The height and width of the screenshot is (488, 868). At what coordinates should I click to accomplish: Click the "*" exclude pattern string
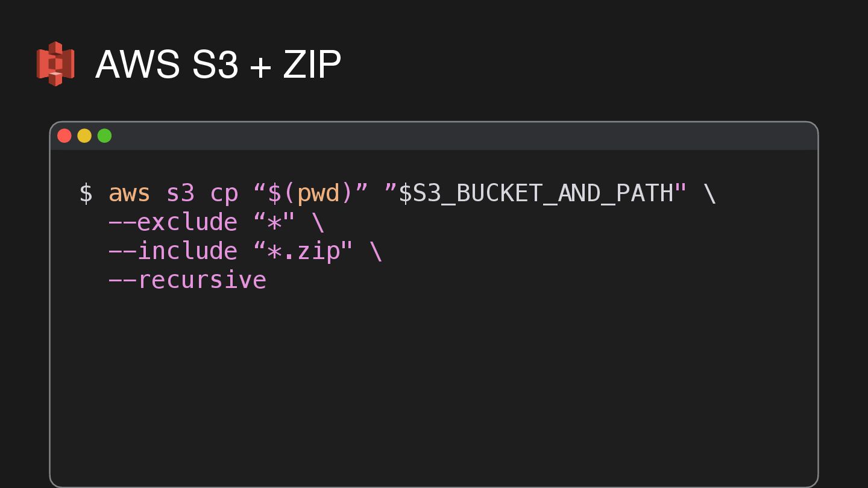(x=275, y=222)
